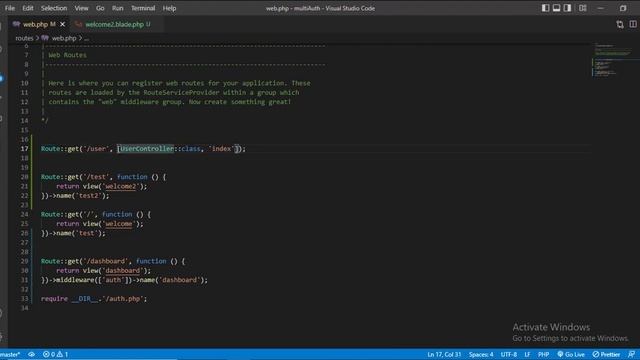The image size is (640, 360).
Task: Click web.php in the breadcrumb
Action: (64, 38)
